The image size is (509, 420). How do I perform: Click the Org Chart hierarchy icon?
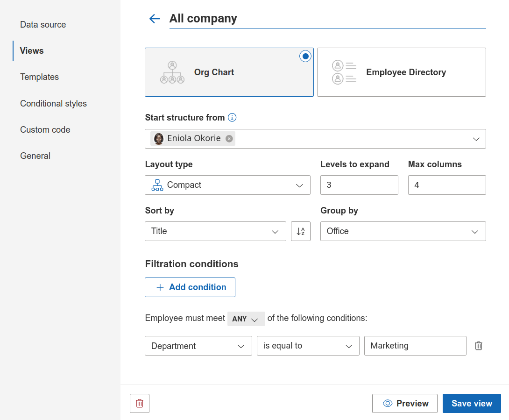(x=172, y=72)
